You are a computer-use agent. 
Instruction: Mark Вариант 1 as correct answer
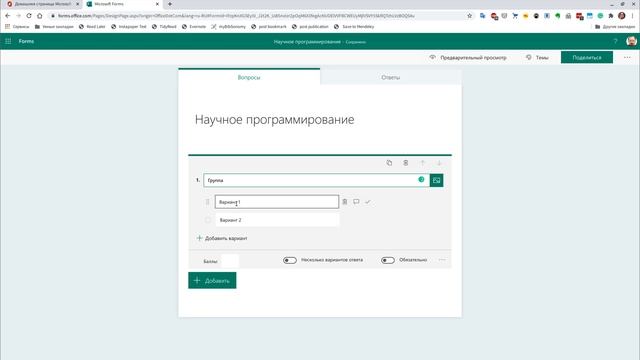(x=368, y=202)
